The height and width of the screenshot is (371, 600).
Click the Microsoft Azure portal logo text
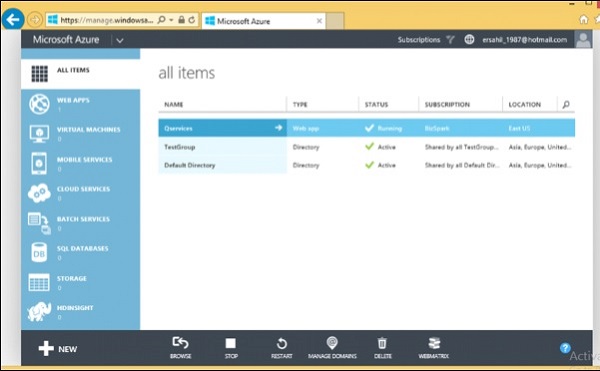click(x=66, y=39)
